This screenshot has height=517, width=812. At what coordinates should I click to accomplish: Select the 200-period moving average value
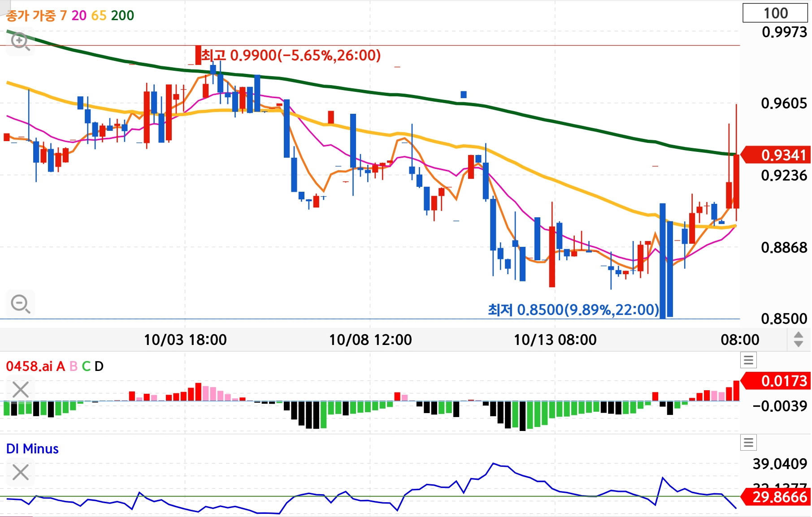[x=122, y=16]
